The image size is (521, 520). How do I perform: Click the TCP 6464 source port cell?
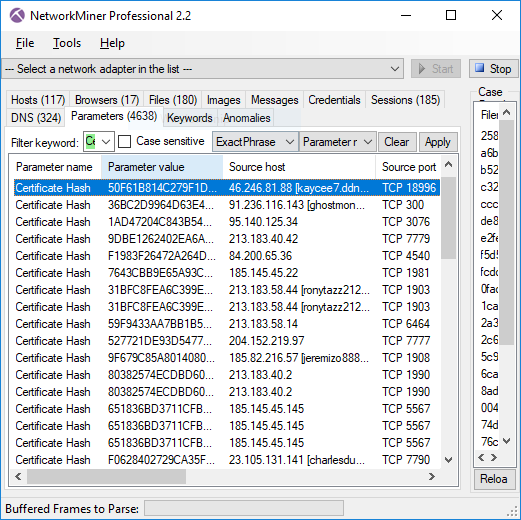(406, 324)
